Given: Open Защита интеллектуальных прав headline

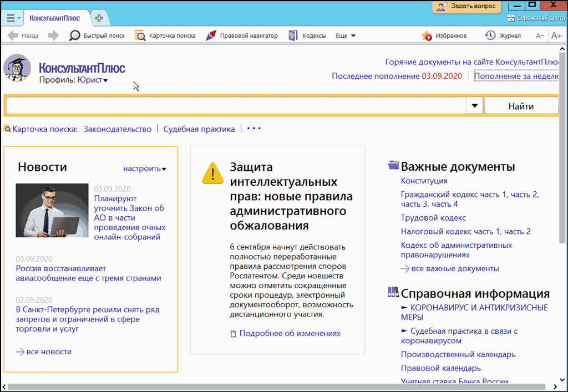Looking at the screenshot, I should click(291, 196).
